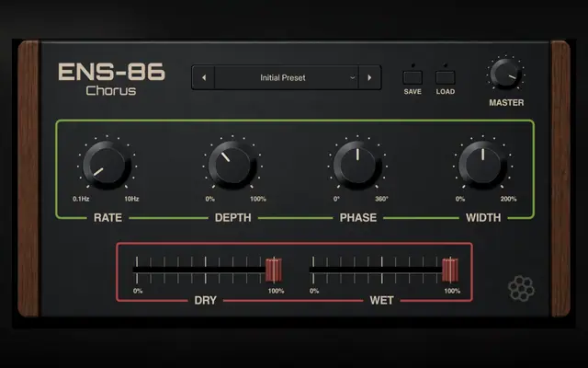Screen dimensions: 588x368
Task: Click the 0% label under the DRY slider
Action: (x=138, y=291)
